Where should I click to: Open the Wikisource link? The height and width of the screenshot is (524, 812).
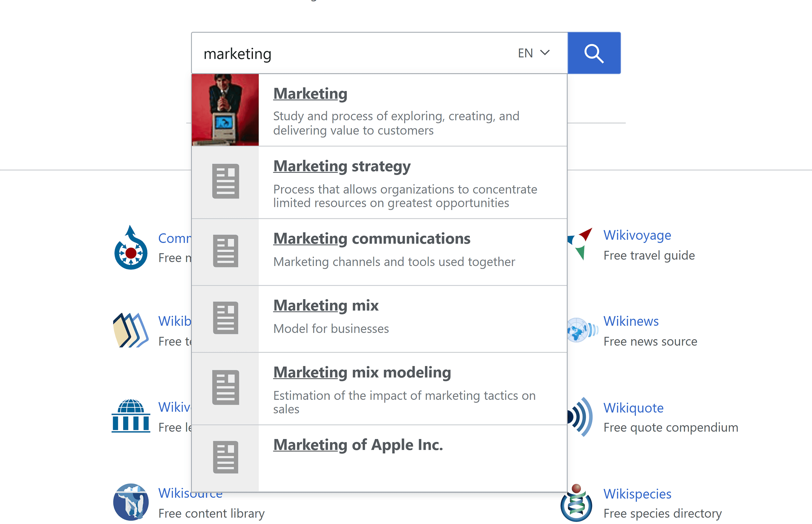coord(191,493)
